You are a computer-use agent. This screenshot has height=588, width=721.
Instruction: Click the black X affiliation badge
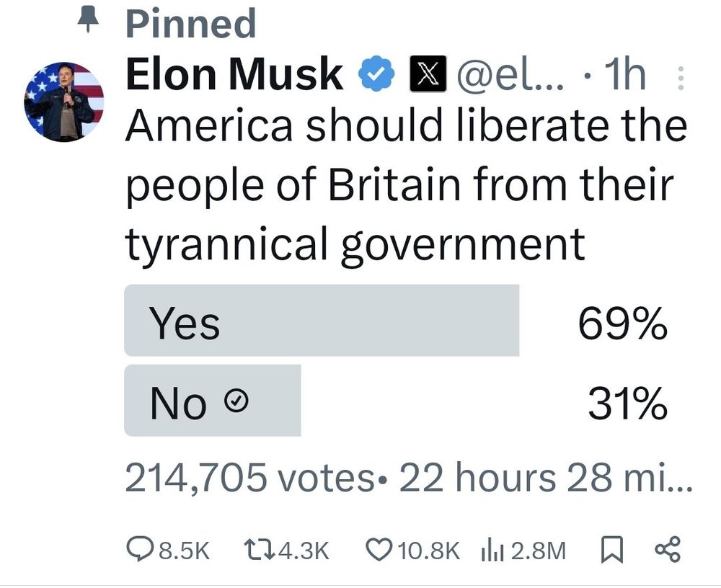point(426,75)
